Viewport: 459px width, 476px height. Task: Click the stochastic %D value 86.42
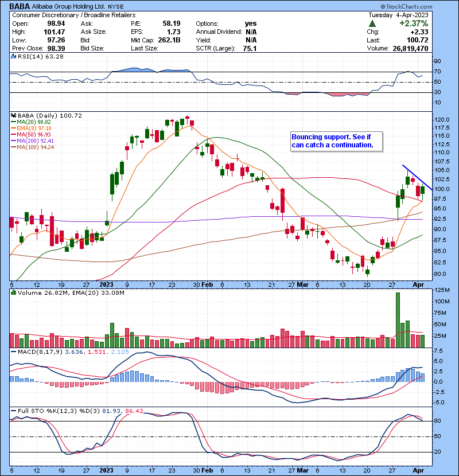pos(134,411)
